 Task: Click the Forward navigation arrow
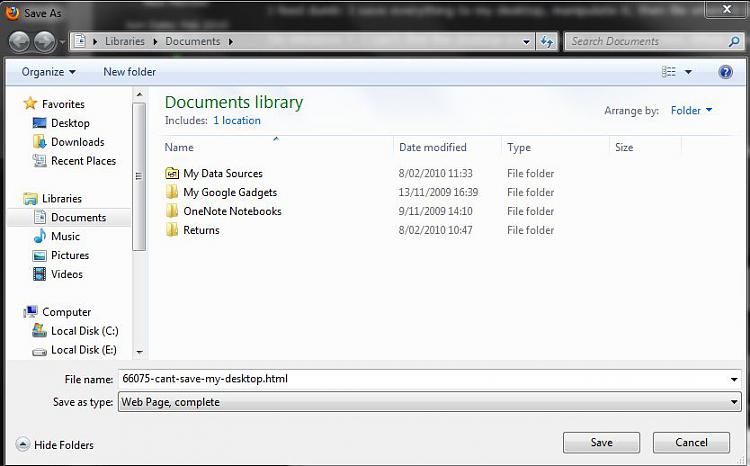44,42
